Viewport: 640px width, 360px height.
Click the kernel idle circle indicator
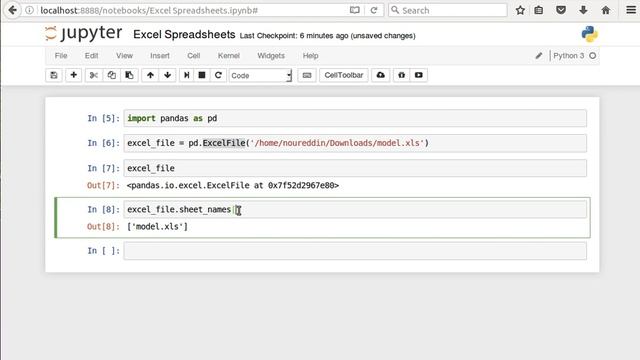593,56
